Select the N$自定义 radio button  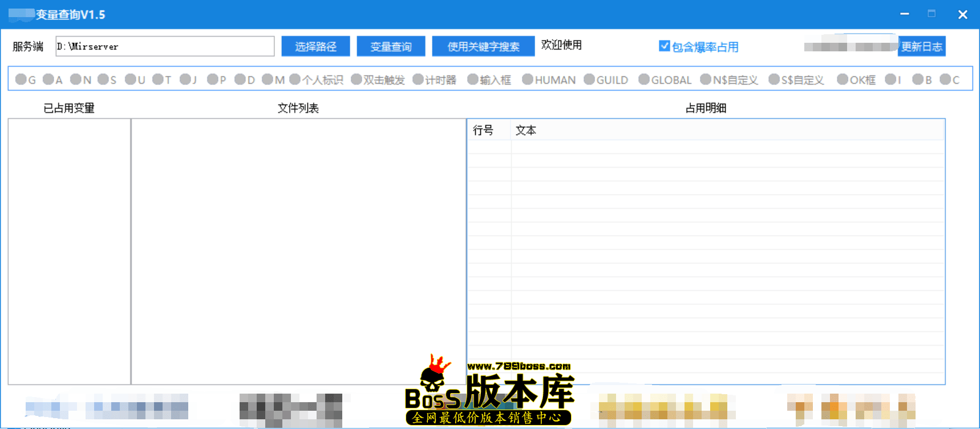706,79
